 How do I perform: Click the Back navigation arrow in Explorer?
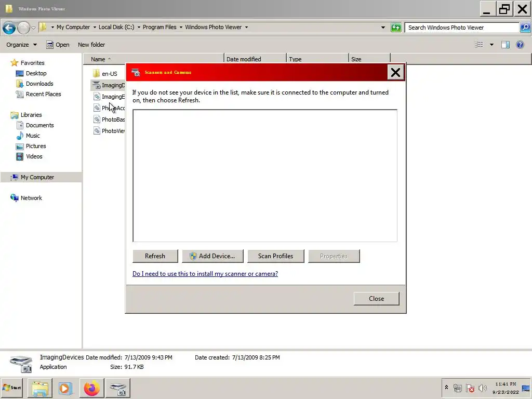9,28
